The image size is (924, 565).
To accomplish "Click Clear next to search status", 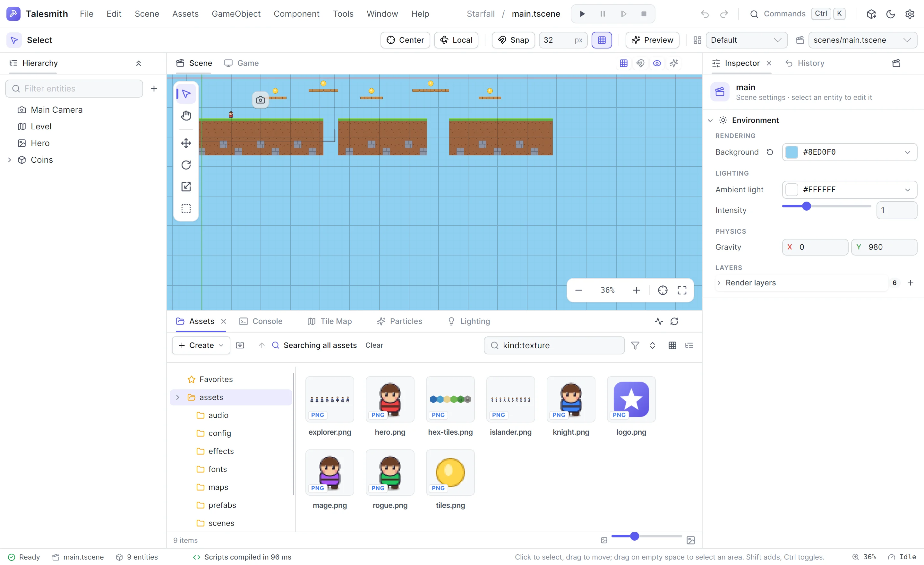I will pyautogui.click(x=374, y=345).
